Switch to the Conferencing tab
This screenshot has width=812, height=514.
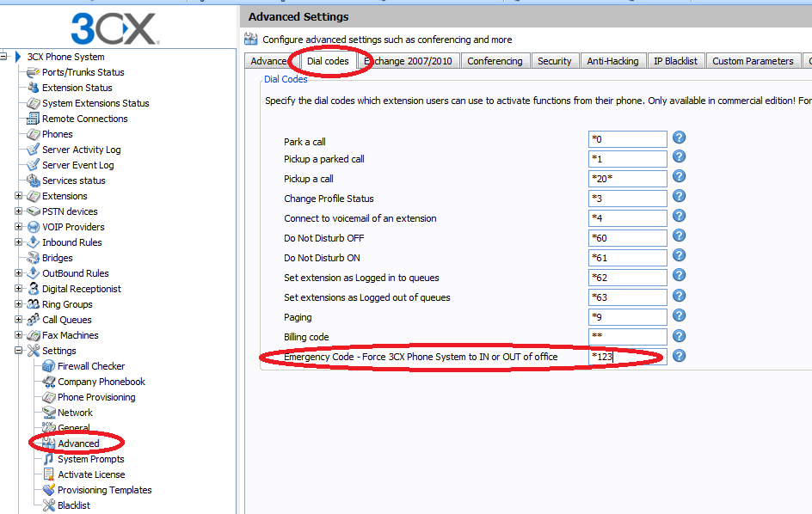(x=495, y=61)
